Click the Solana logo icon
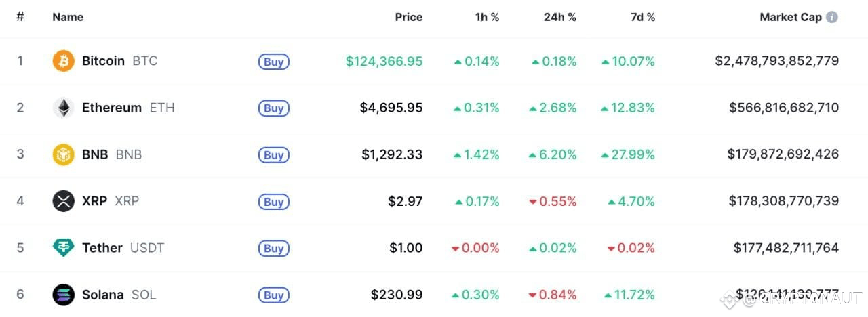This screenshot has height=317, width=868. click(64, 295)
